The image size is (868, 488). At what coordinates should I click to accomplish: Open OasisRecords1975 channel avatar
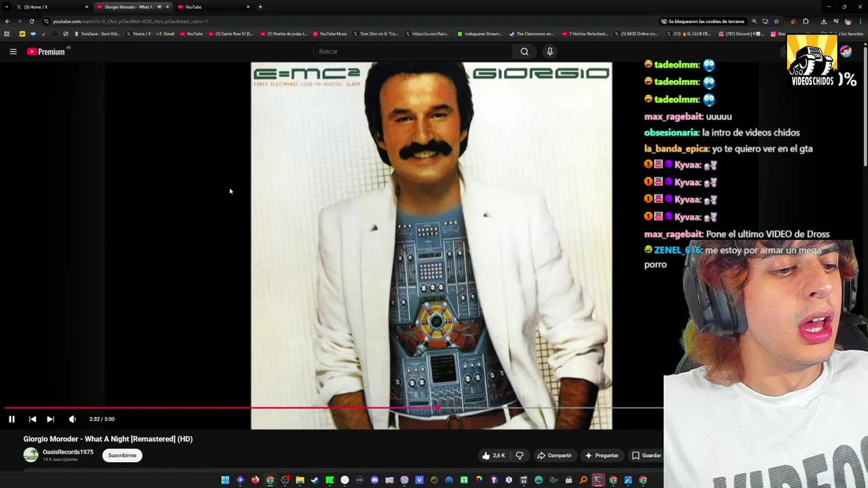click(x=31, y=455)
